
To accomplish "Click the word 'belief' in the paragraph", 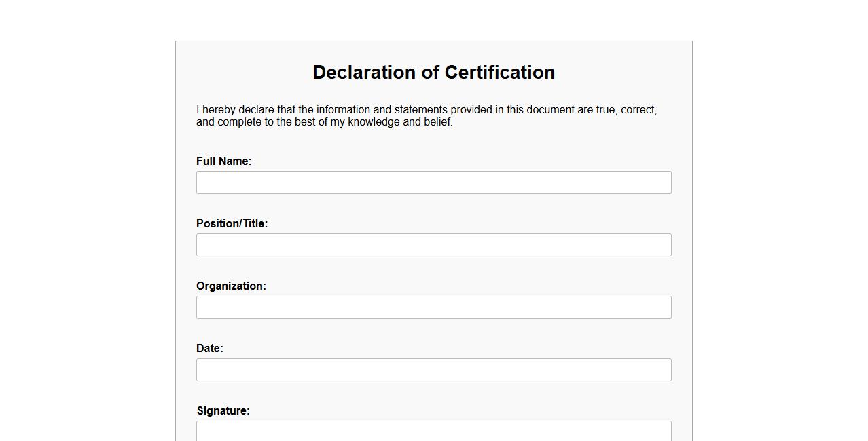I will click(437, 122).
